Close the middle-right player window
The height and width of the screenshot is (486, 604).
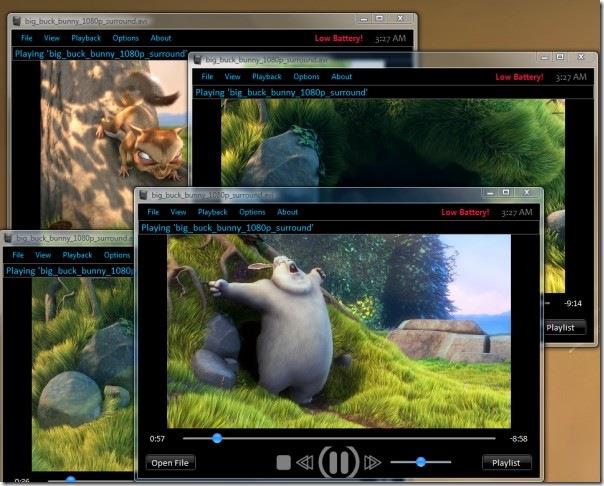tap(581, 57)
